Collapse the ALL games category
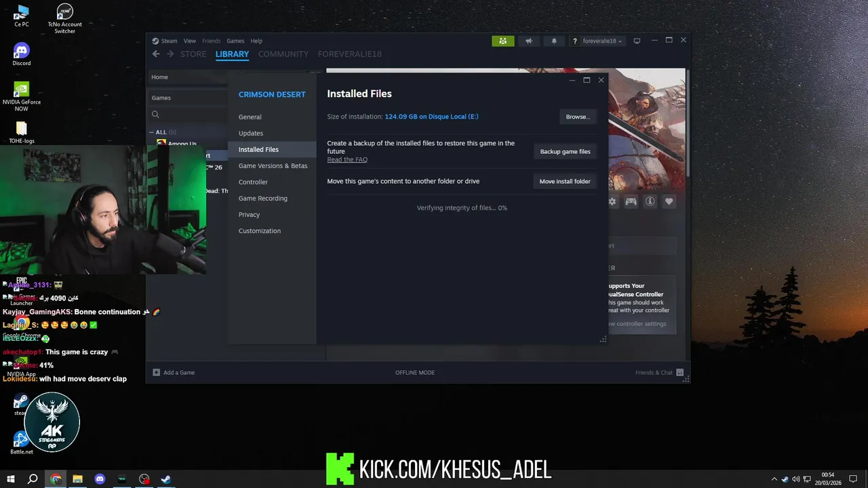Image resolution: width=868 pixels, height=488 pixels. tap(152, 132)
